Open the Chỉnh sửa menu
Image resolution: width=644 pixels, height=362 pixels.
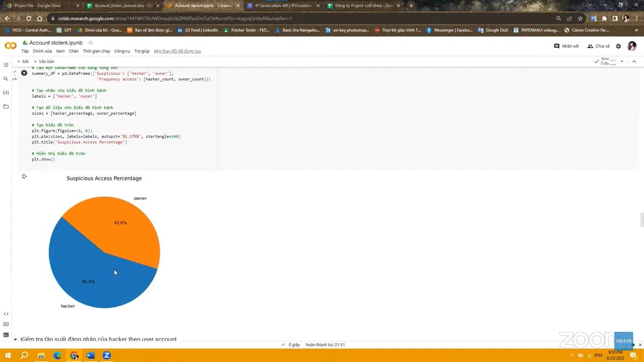point(42,51)
